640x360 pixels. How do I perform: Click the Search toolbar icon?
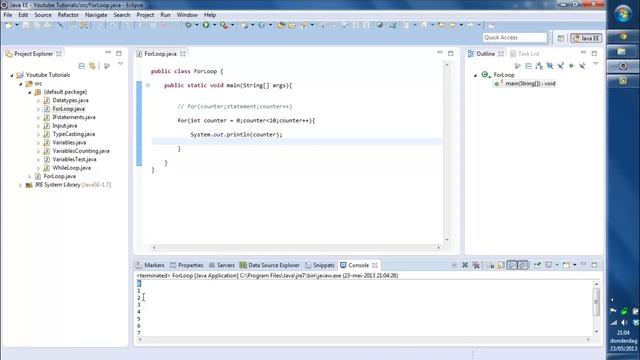pos(303,25)
